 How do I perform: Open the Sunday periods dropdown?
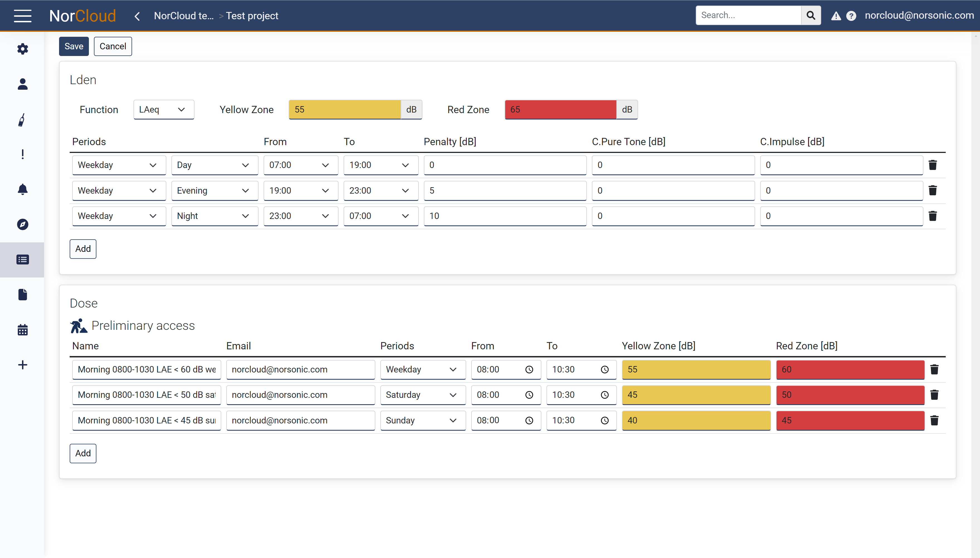(x=423, y=420)
